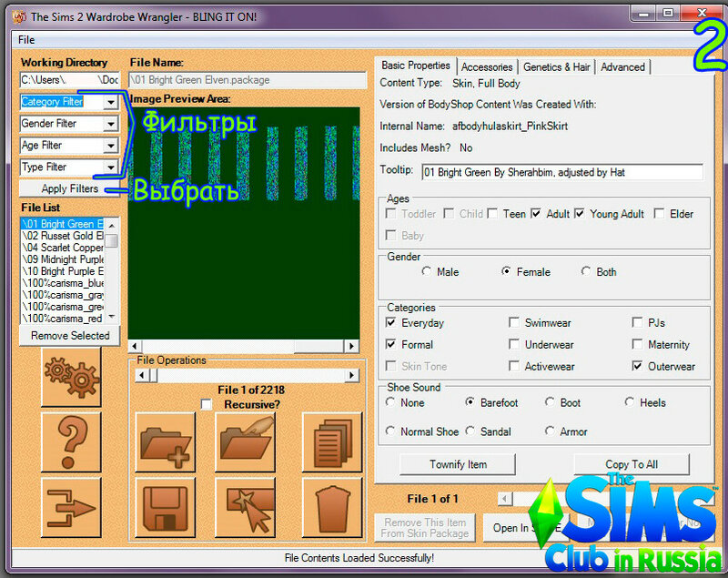The width and height of the screenshot is (728, 578).
Task: Select "\09 Midnight Purple" in file list
Action: click(63, 259)
